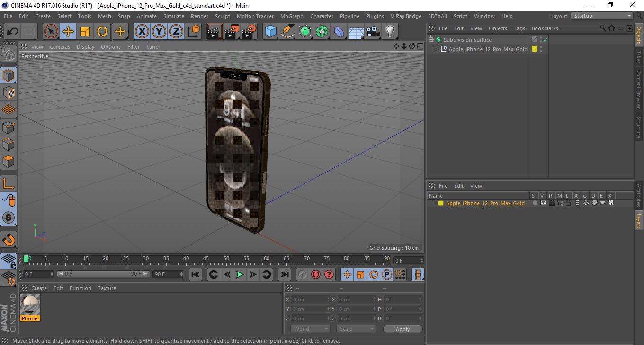This screenshot has height=345, width=644.
Task: Go to end of animation
Action: pos(284,274)
